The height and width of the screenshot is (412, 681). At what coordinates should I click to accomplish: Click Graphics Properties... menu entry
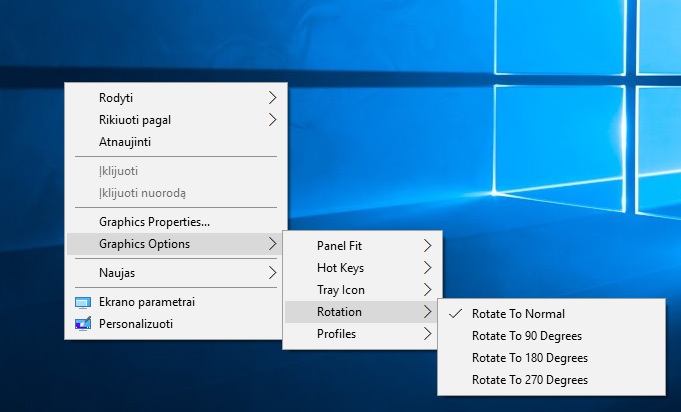(x=154, y=222)
